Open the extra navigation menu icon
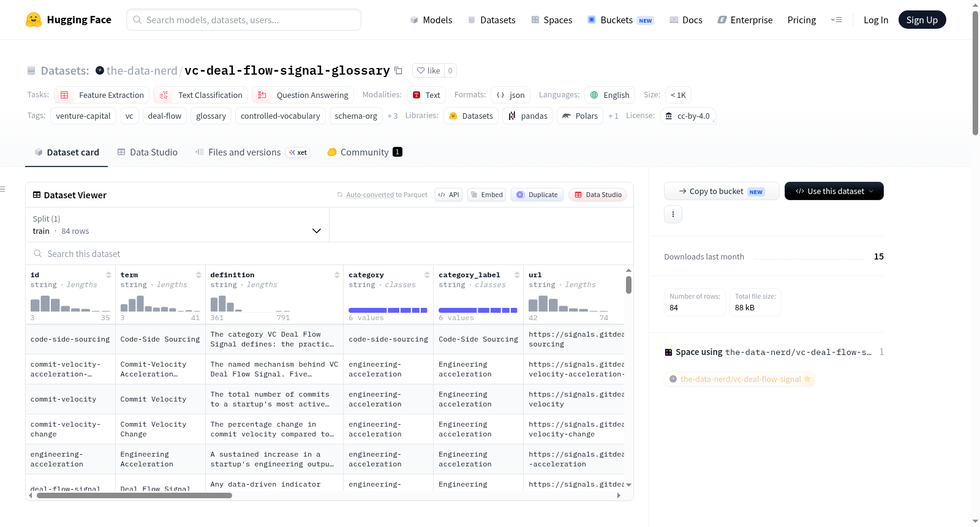This screenshot has width=980, height=527. tap(836, 20)
